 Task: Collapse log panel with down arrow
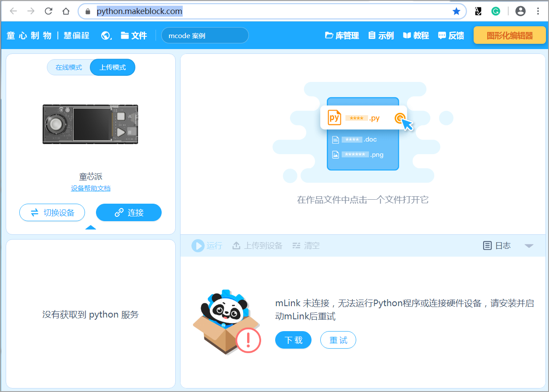click(529, 246)
